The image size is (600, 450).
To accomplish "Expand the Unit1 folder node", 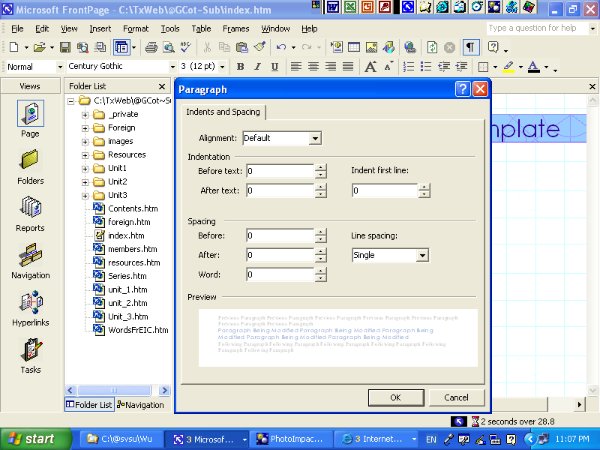I will (x=85, y=168).
